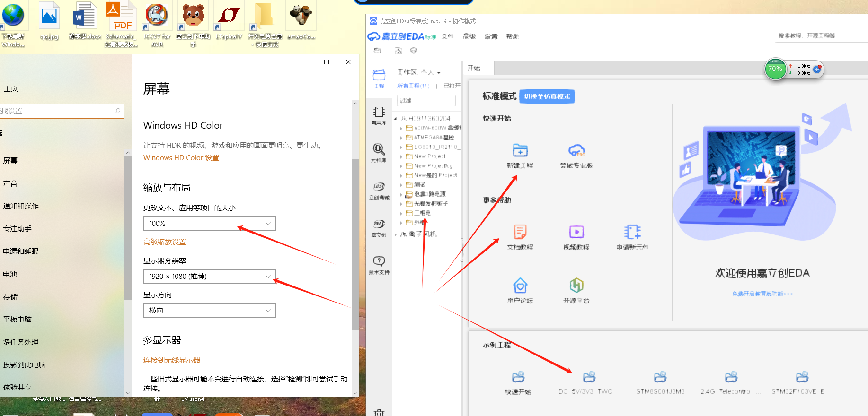
Task: Select 所有工程(11) project filter tab
Action: tap(413, 86)
